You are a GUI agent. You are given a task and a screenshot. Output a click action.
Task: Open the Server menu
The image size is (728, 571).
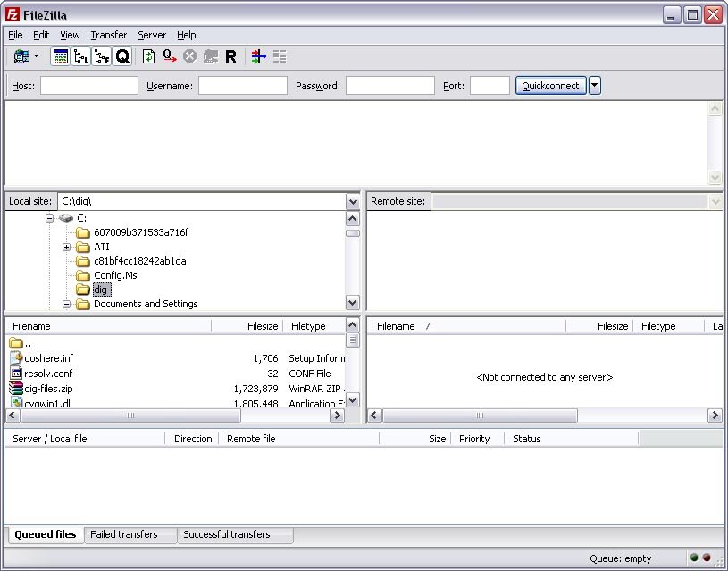pos(152,36)
